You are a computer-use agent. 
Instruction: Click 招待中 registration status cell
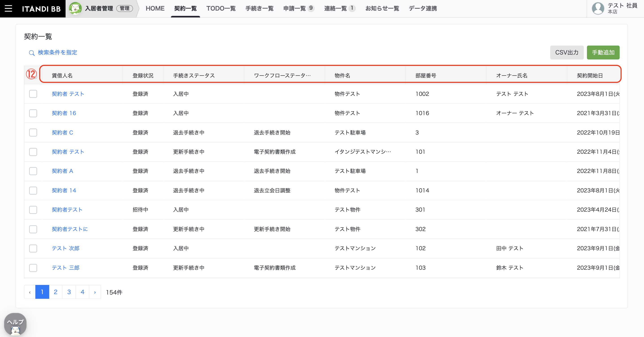[140, 210]
